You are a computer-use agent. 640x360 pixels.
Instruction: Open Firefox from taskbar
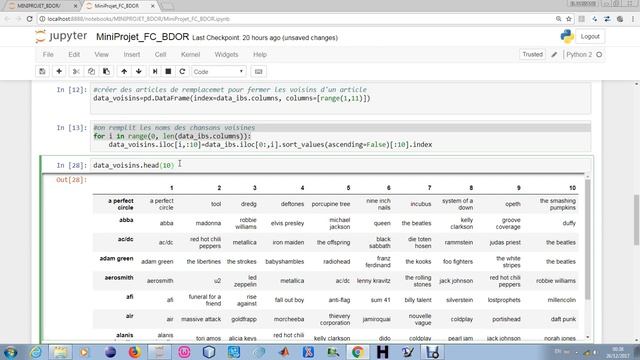coord(135,352)
